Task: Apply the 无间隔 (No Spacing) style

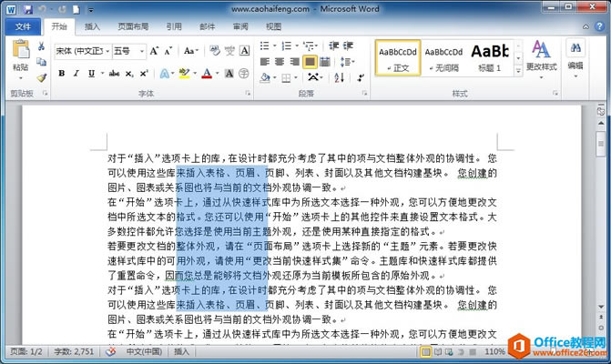Action: click(443, 58)
